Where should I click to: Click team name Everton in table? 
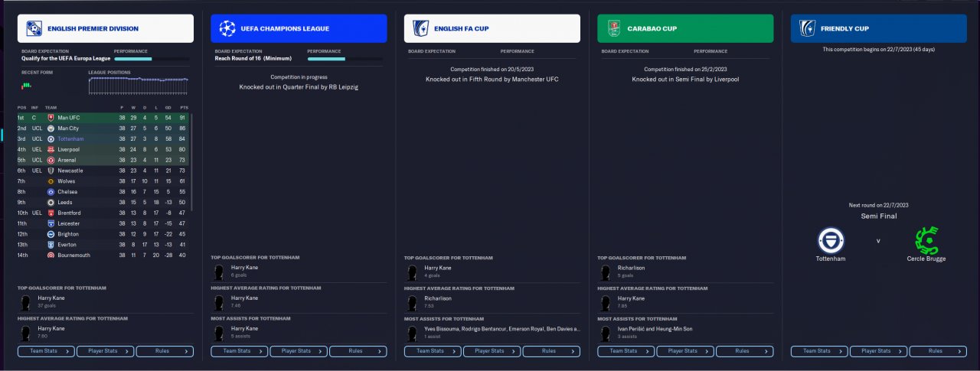(x=67, y=244)
